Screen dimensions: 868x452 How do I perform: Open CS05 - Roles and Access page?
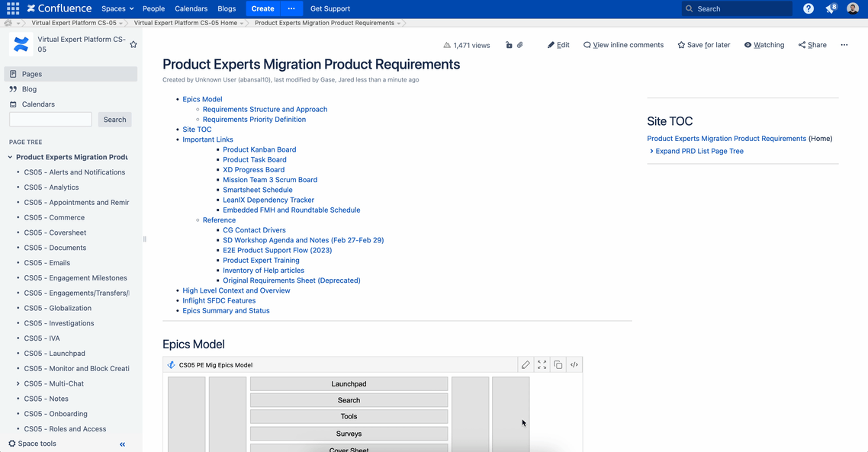click(x=65, y=429)
